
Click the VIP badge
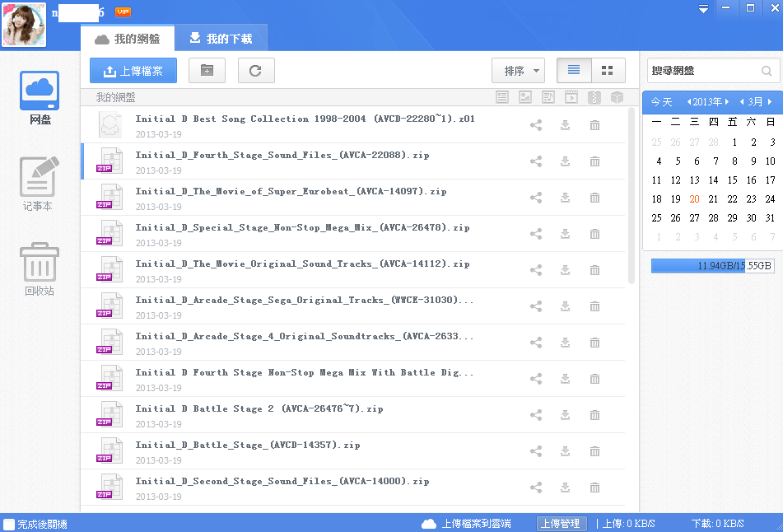123,12
